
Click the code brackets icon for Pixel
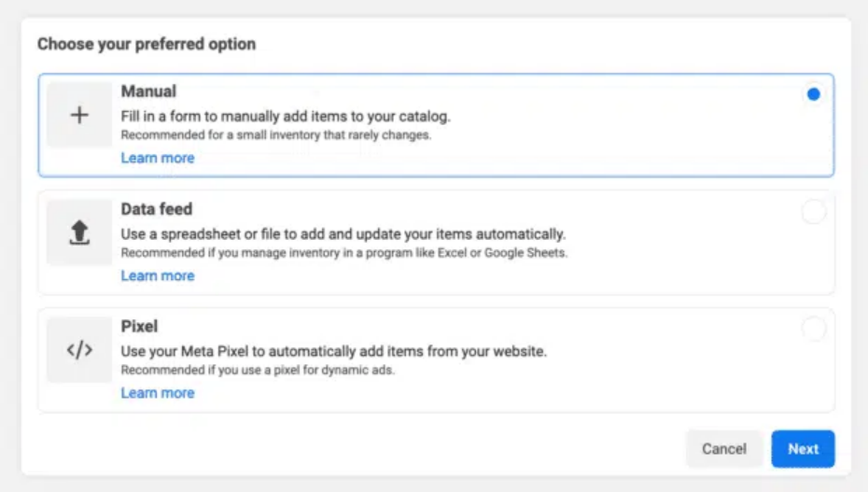(x=79, y=350)
